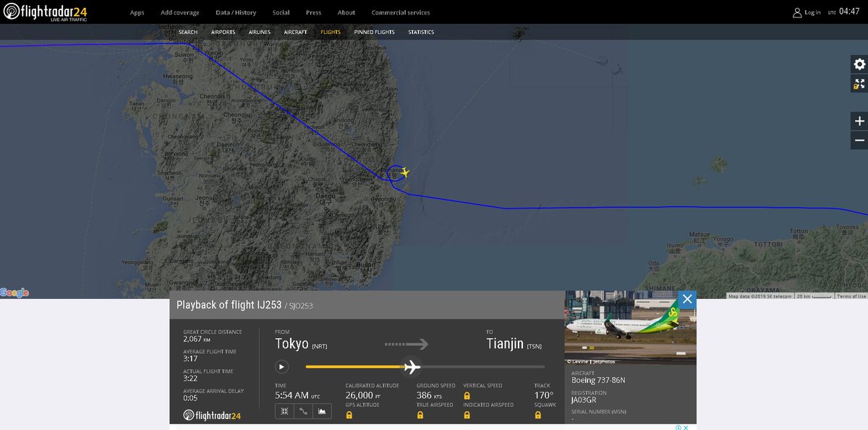Click the grey unplayed part of playback bar
This screenshot has height=430, width=868.
point(482,367)
